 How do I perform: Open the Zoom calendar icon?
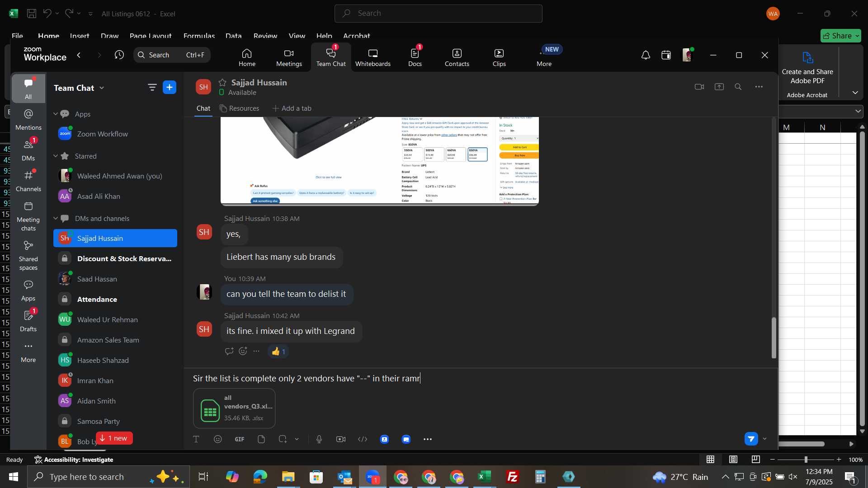tap(666, 55)
